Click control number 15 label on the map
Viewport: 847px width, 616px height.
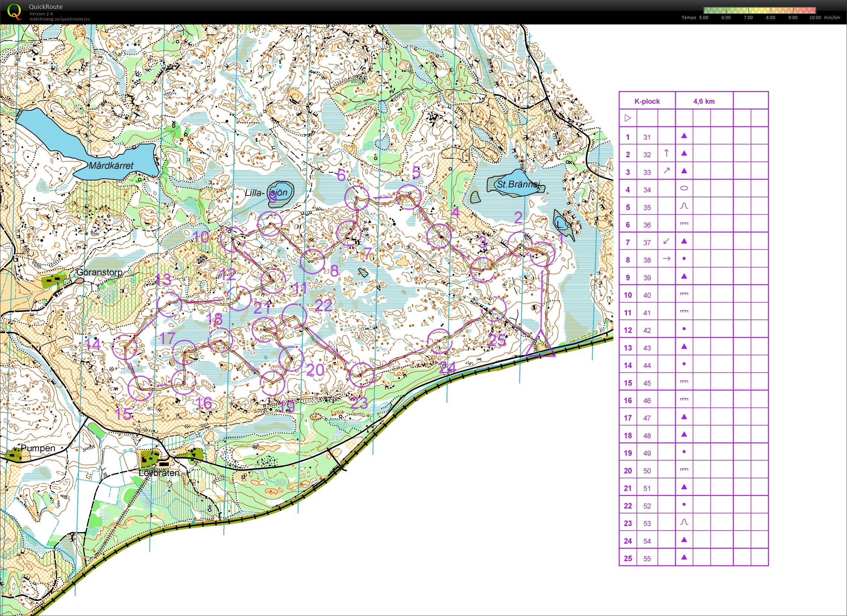point(123,414)
